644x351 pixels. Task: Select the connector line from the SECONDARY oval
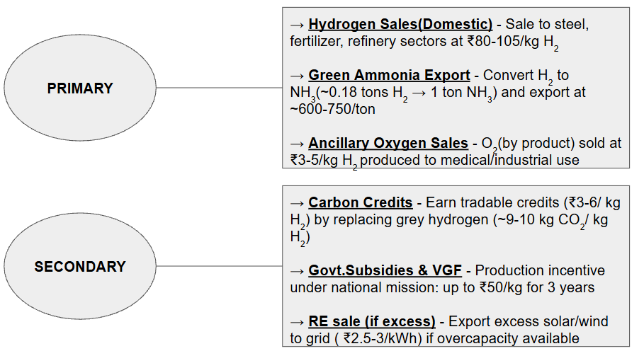[221, 267]
